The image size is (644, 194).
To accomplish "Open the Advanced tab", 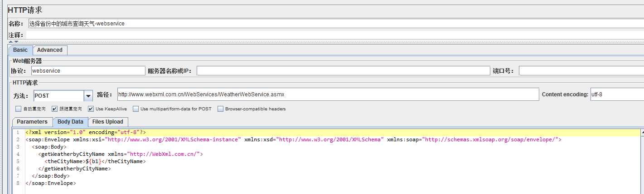I will tap(50, 50).
